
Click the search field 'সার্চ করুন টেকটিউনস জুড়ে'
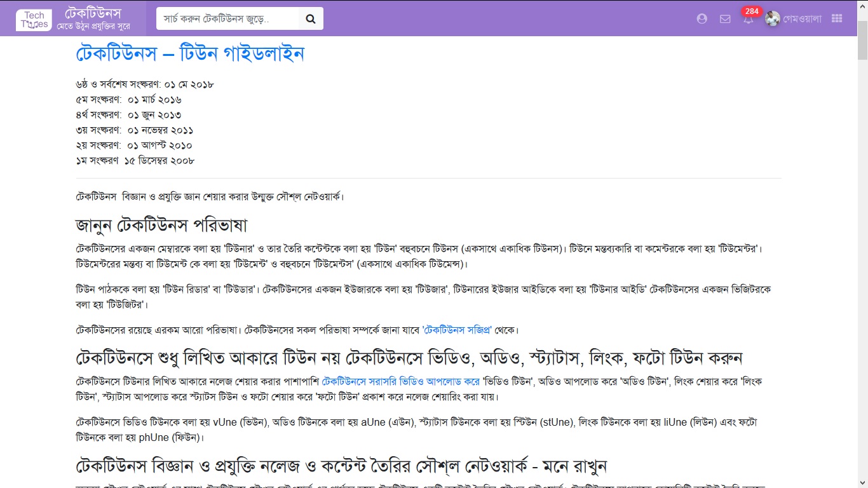227,19
